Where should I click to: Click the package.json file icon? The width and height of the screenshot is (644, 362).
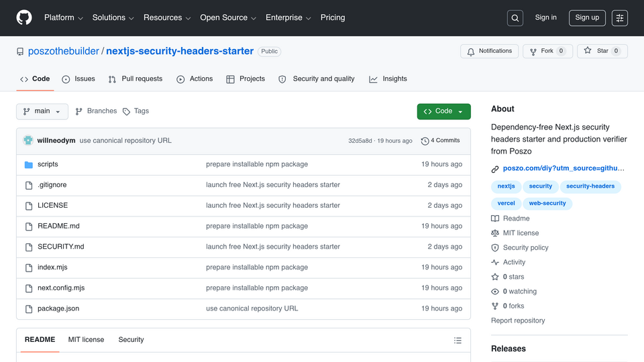[x=29, y=309]
